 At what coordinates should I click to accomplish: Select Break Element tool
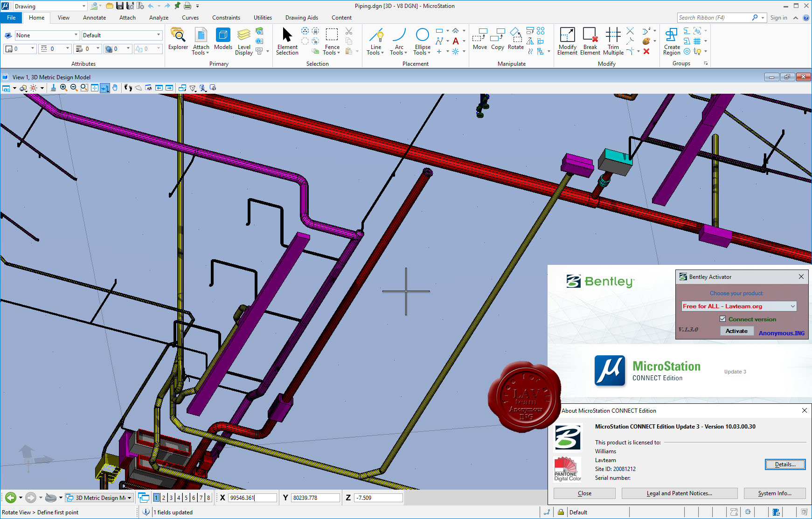590,42
